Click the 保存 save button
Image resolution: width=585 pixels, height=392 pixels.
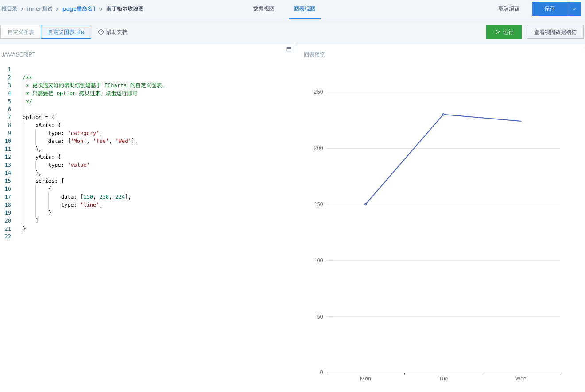(x=549, y=9)
